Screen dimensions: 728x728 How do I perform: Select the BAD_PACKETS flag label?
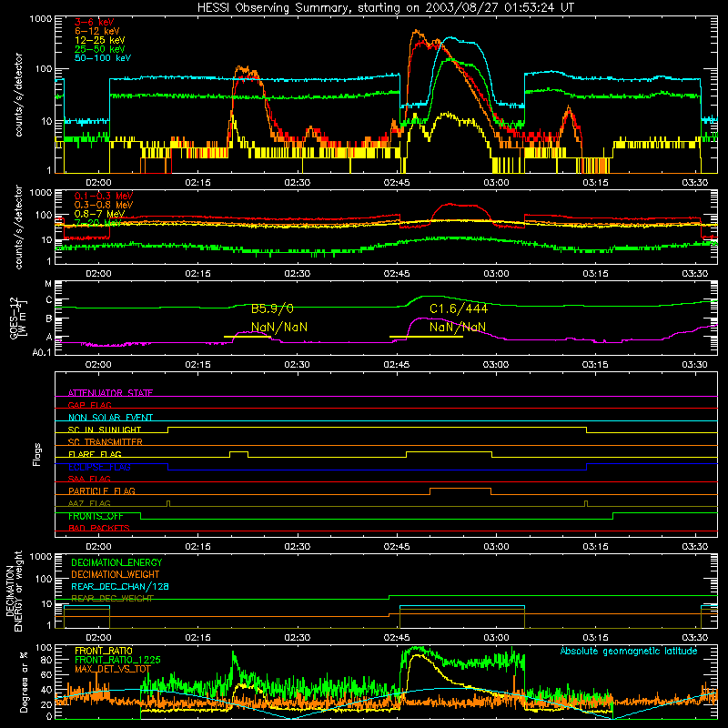(x=99, y=528)
